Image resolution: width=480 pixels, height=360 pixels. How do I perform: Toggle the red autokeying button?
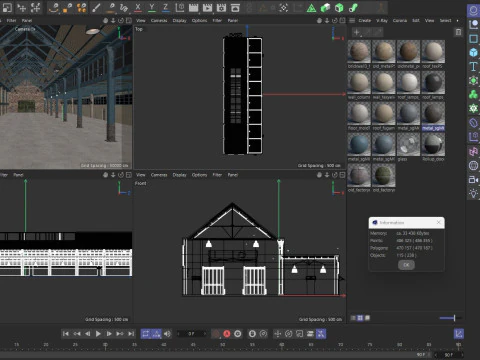coord(227,334)
